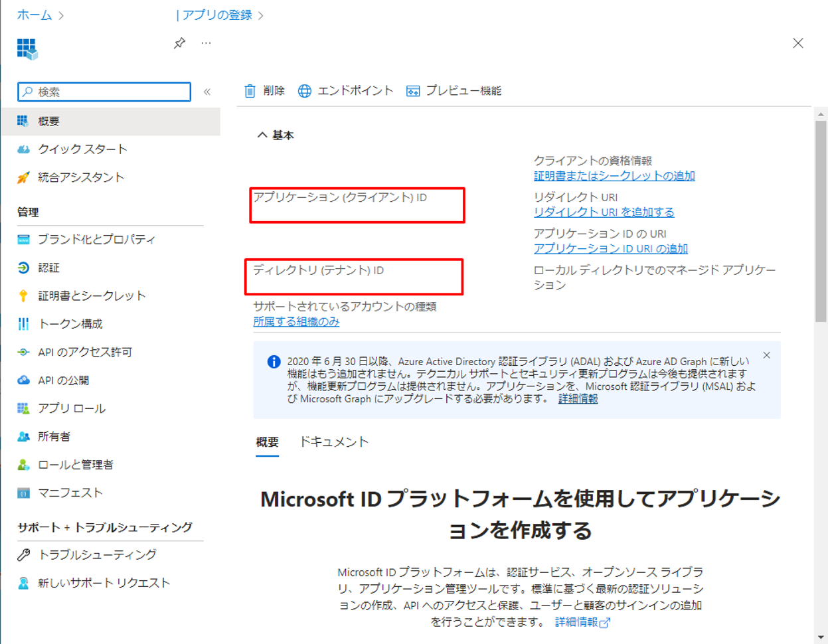Click リダイレクト URI を追加する link

point(604,212)
